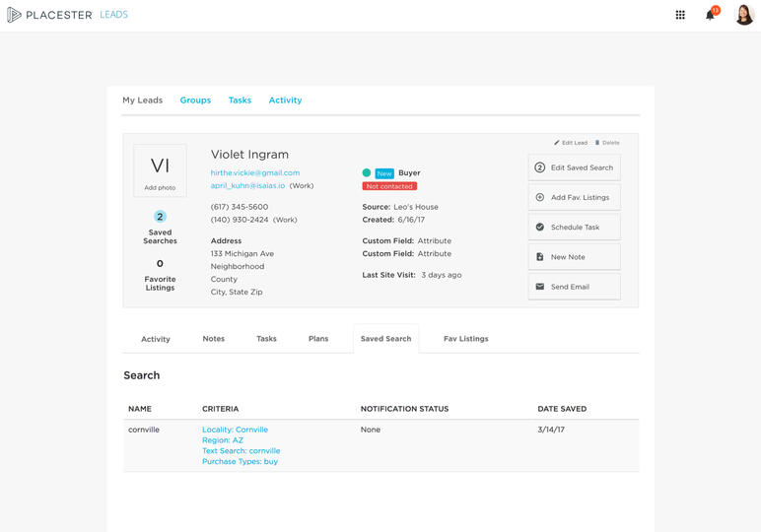This screenshot has height=532, width=761.
Task: Create a New Note
Action: (x=574, y=256)
